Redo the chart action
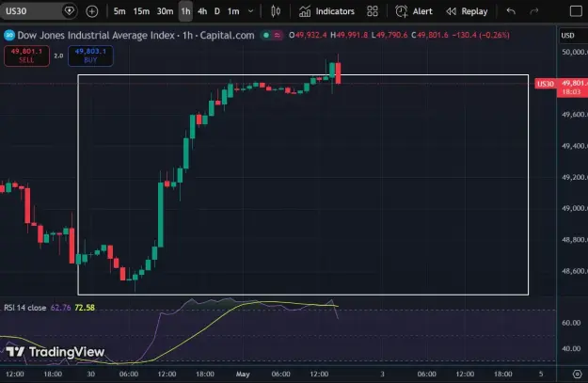Image resolution: width=588 pixels, height=383 pixels. coord(534,11)
